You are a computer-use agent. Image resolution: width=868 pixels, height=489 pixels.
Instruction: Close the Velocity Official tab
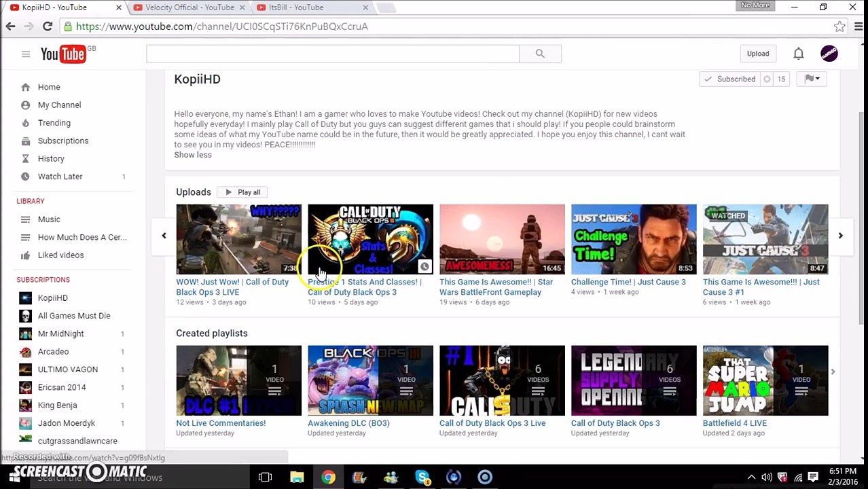pyautogui.click(x=242, y=7)
